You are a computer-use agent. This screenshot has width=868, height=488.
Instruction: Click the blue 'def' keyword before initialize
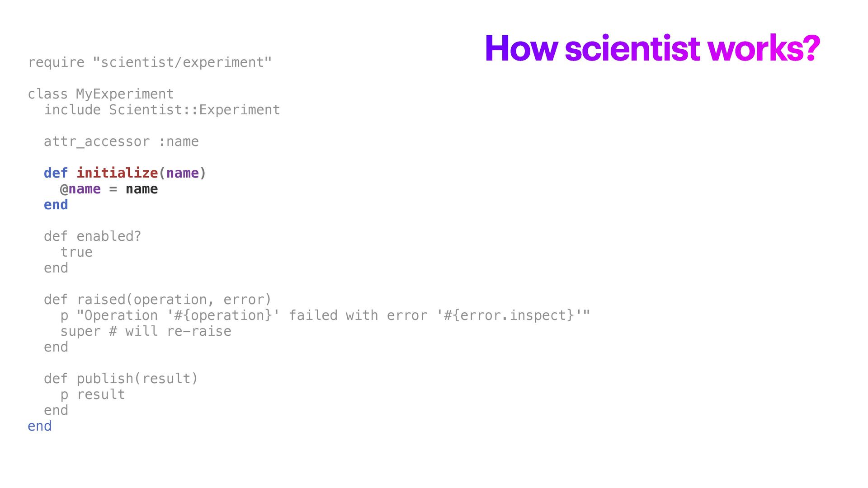click(56, 173)
